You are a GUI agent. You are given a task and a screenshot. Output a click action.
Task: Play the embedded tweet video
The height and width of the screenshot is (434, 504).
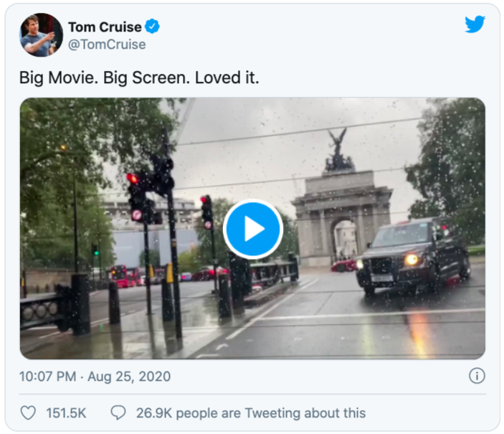tap(252, 229)
